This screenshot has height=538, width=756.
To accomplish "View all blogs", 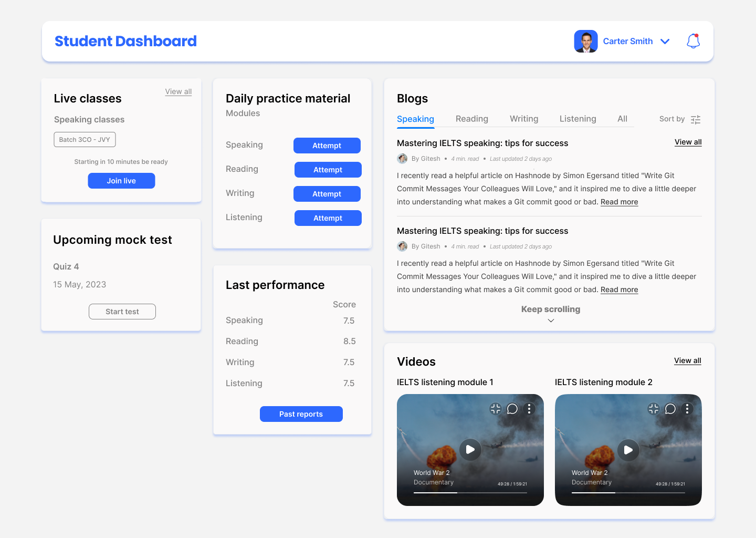I will pos(688,142).
